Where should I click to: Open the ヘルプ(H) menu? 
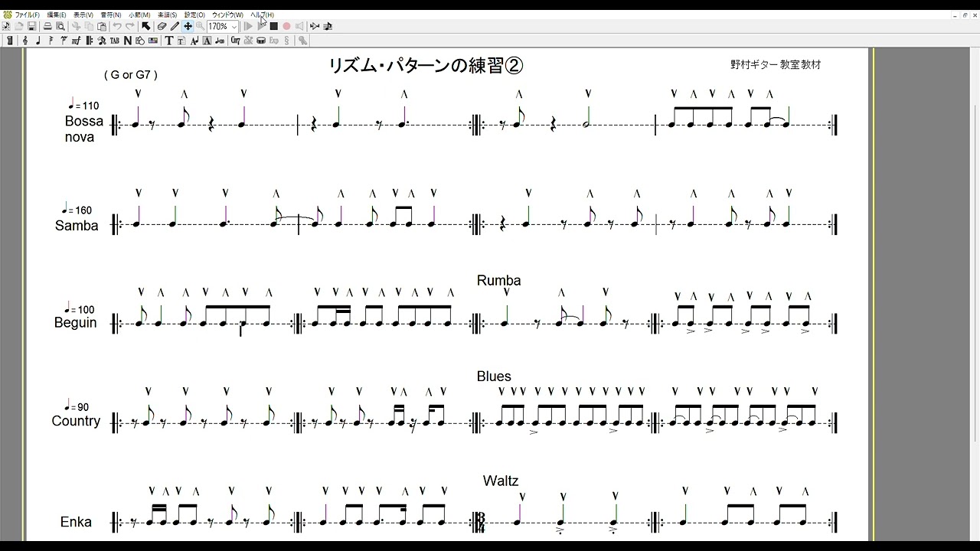click(262, 15)
